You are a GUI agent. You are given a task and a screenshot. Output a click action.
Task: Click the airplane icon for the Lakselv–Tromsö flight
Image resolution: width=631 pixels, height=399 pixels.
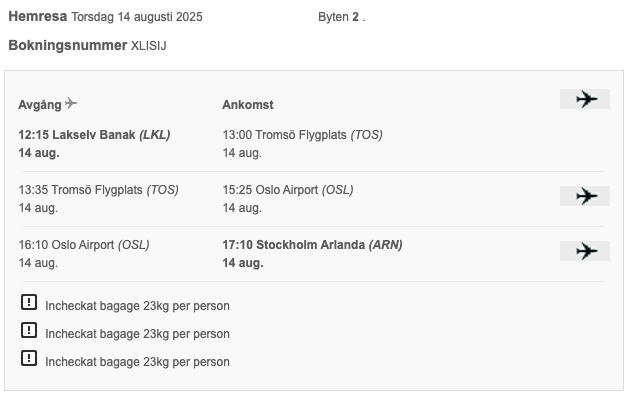(x=585, y=99)
